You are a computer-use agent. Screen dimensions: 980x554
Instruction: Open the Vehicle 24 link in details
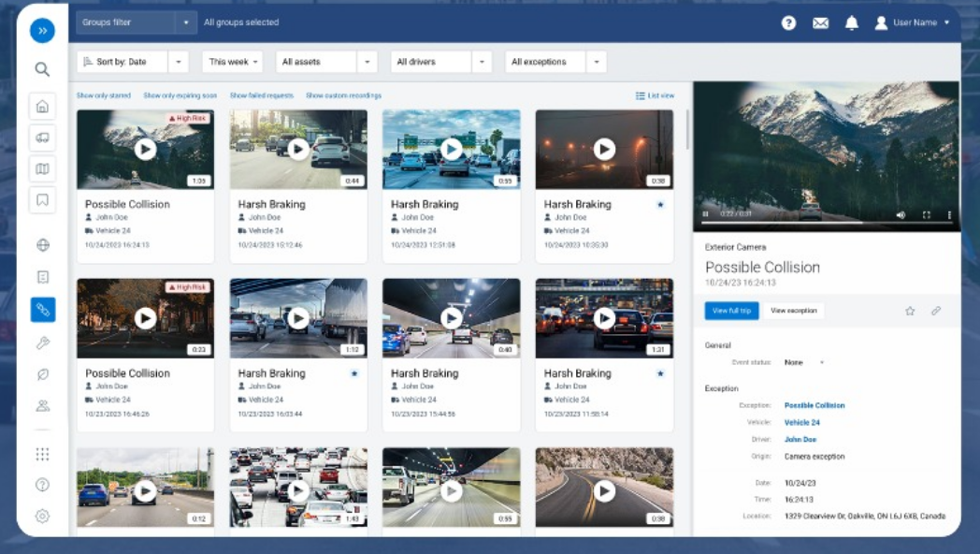coord(801,423)
